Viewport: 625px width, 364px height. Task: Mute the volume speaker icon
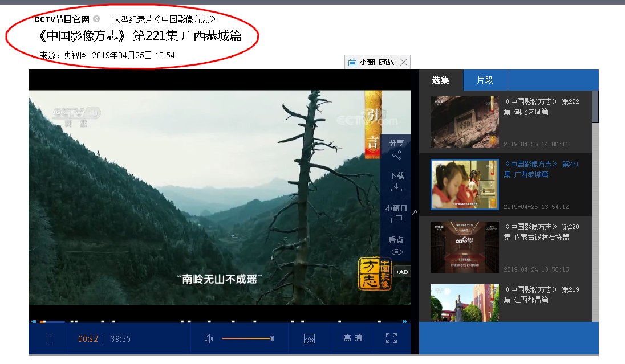coord(209,338)
